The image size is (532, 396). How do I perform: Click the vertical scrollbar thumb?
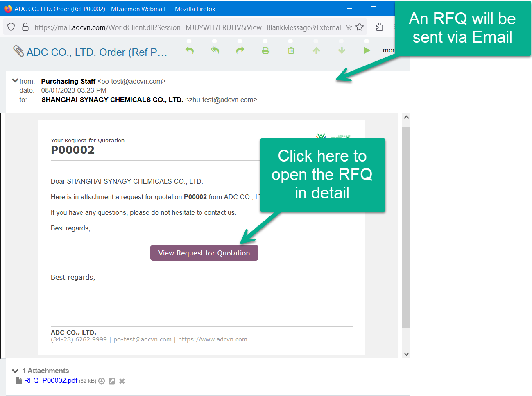[406, 227]
